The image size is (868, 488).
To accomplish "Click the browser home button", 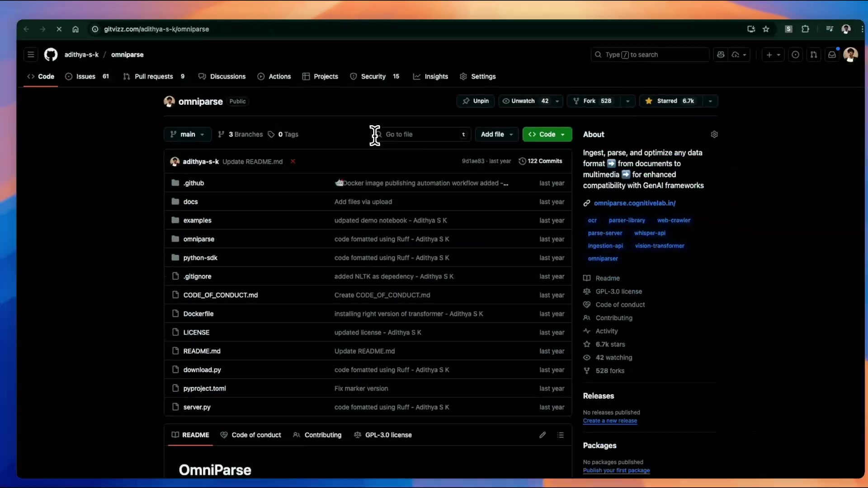I will point(75,29).
